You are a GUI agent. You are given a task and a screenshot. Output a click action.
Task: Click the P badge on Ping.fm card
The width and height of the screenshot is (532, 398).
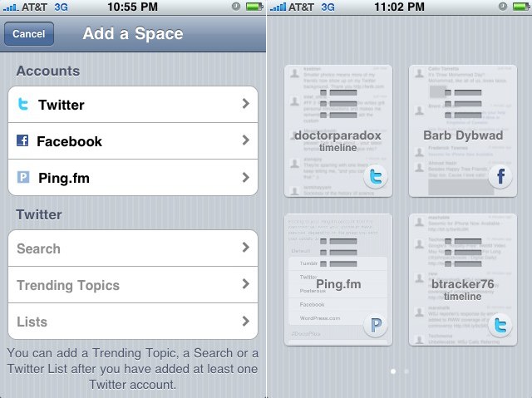point(375,326)
